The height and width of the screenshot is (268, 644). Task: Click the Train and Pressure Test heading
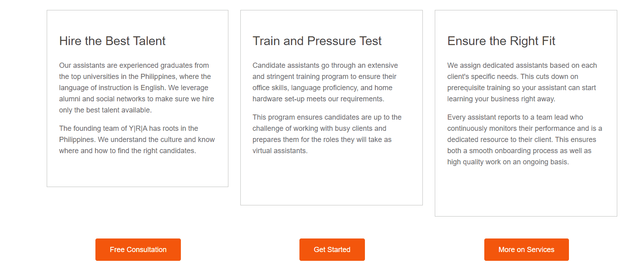tap(317, 41)
